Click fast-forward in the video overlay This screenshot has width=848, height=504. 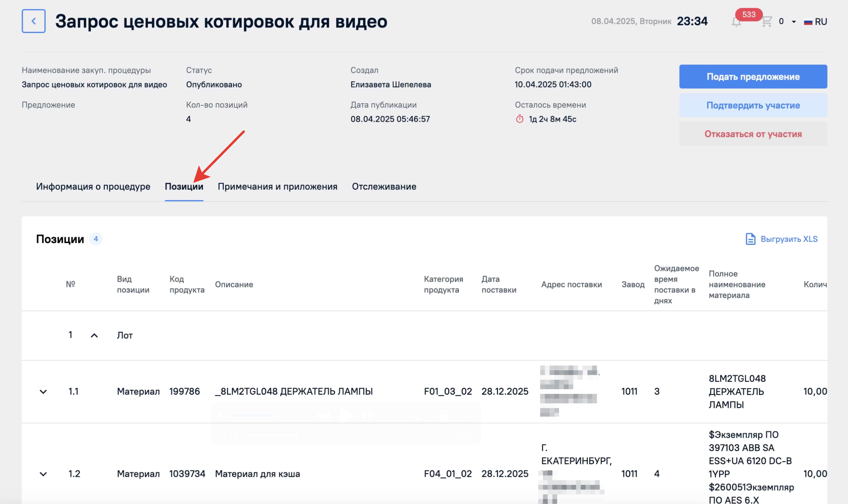click(368, 415)
